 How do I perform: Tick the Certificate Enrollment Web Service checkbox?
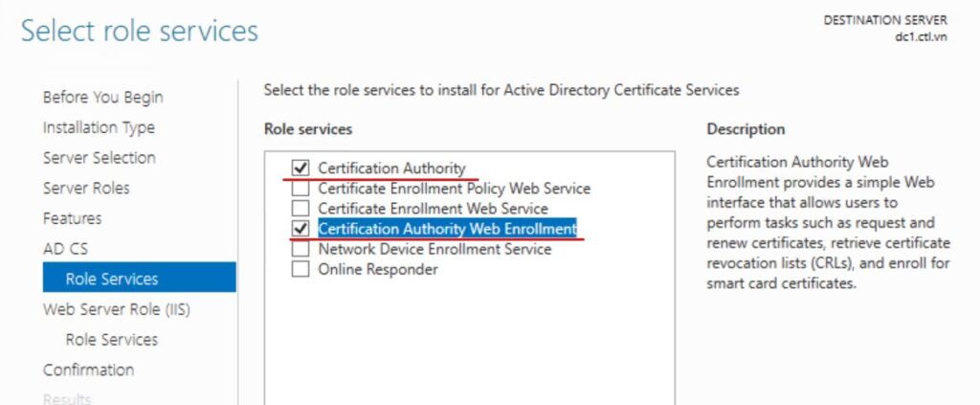tap(301, 209)
